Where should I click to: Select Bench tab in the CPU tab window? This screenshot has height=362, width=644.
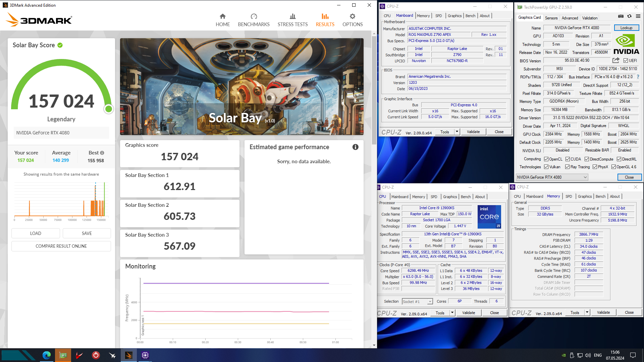(x=466, y=197)
